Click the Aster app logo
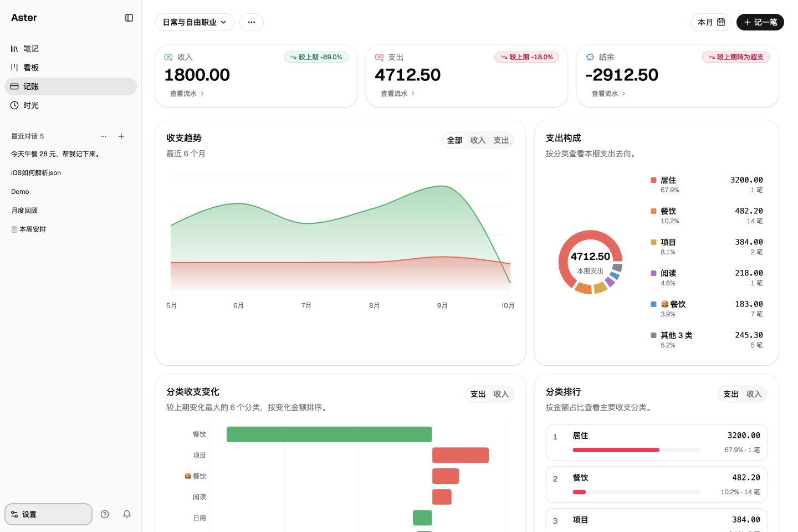 coord(24,18)
